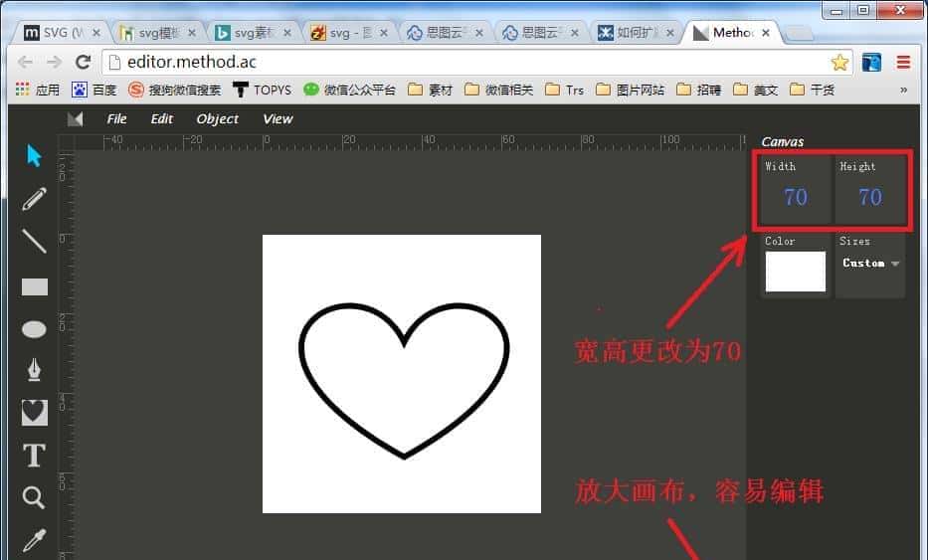928x560 pixels.
Task: Expand the bookmarks overflow chevron
Action: [903, 90]
